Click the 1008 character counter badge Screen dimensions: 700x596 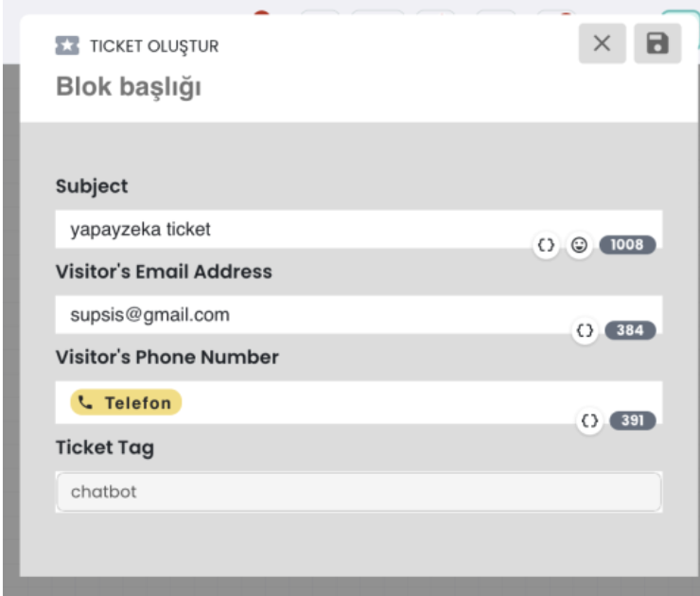627,245
